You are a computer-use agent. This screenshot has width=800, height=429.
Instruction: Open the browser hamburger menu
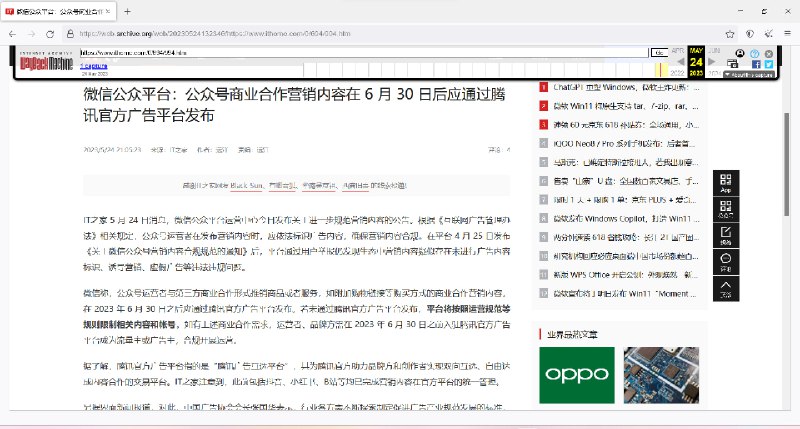click(x=788, y=34)
